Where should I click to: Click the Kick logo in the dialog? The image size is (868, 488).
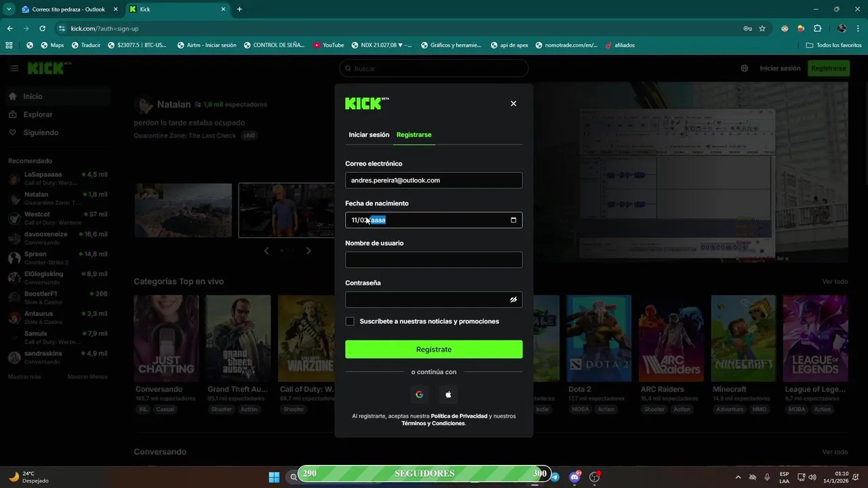coord(367,104)
